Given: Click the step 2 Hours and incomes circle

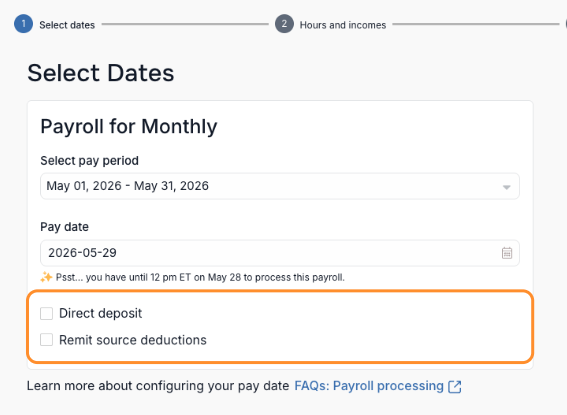Looking at the screenshot, I should tap(284, 24).
